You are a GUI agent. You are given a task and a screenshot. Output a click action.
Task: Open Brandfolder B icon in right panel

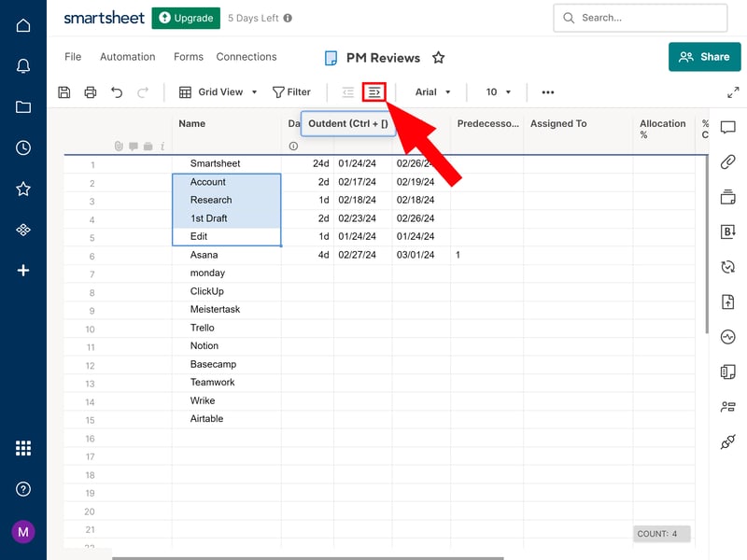coord(727,231)
